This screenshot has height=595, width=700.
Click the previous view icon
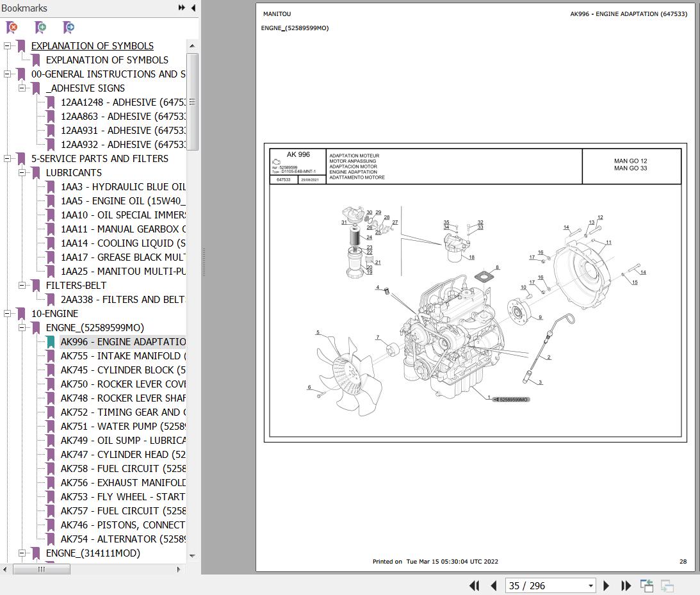[x=647, y=585]
